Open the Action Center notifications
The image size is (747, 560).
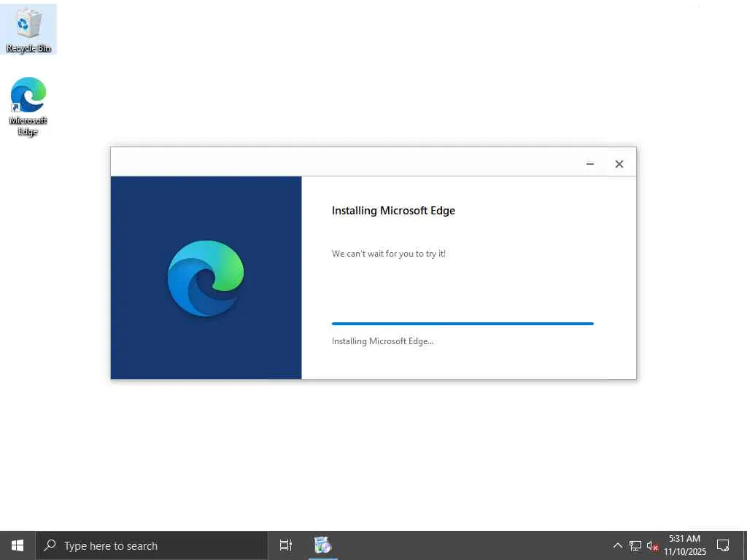click(723, 545)
